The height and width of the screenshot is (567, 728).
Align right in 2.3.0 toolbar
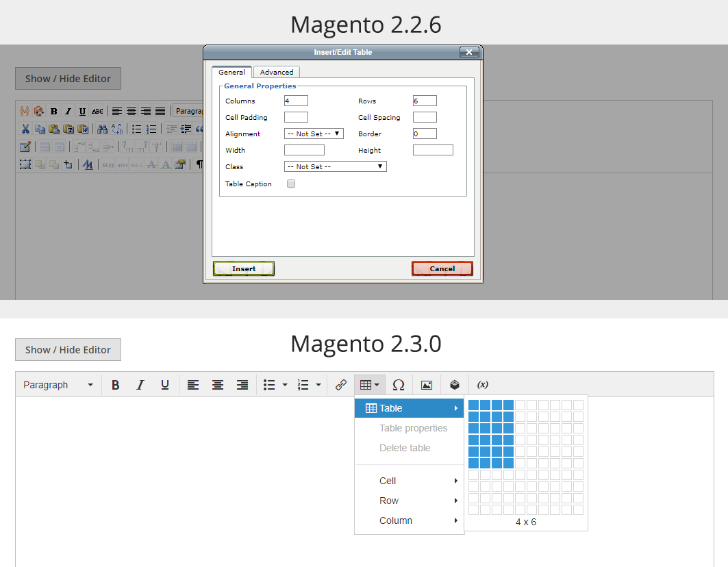(242, 384)
